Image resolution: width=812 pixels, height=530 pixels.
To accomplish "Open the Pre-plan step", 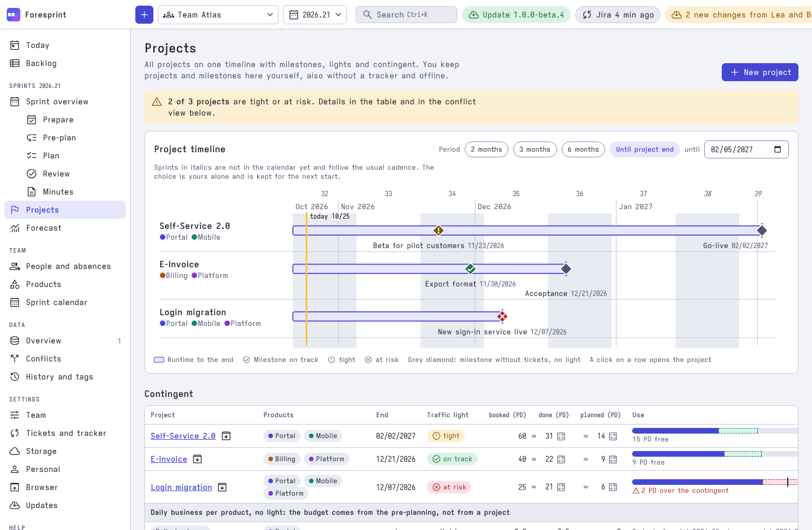I will pos(73,138).
